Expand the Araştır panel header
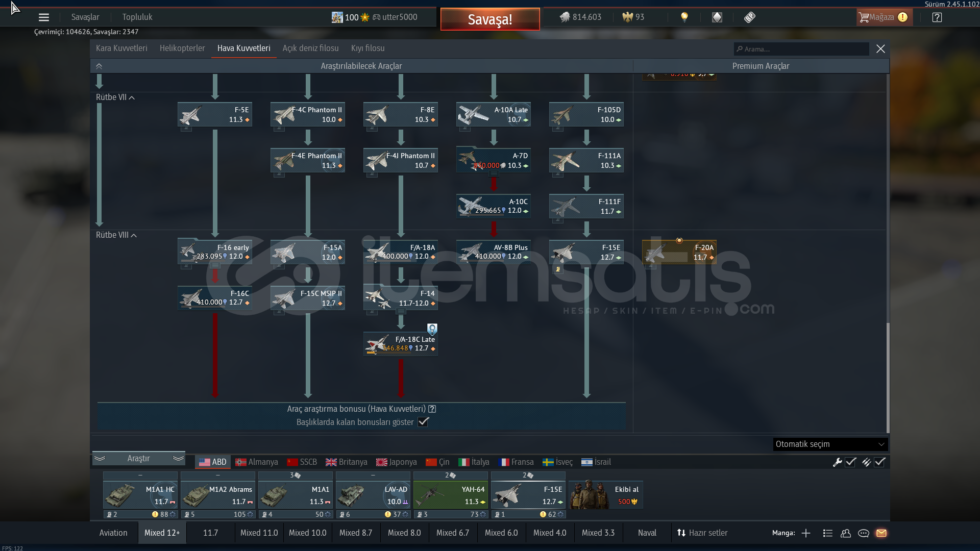 coord(139,459)
